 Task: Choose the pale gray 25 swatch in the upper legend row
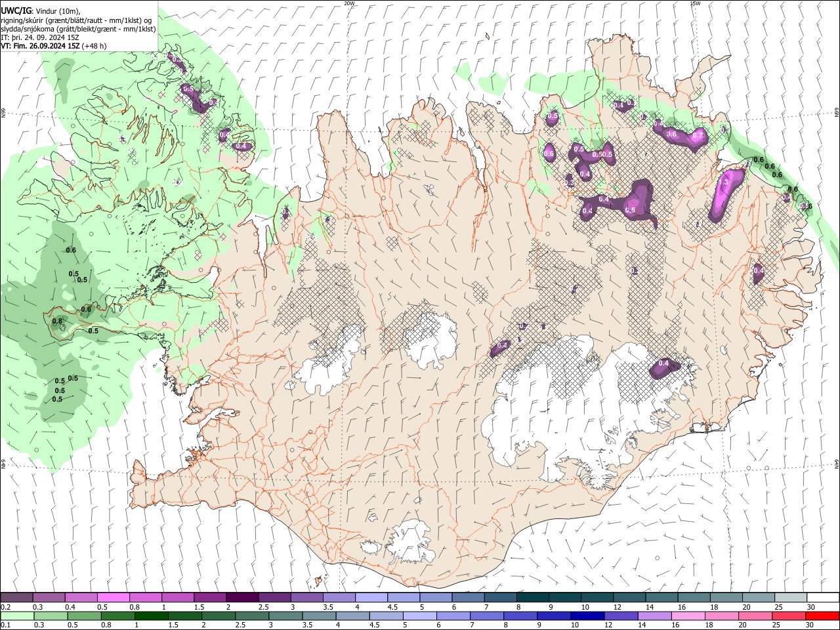791,598
